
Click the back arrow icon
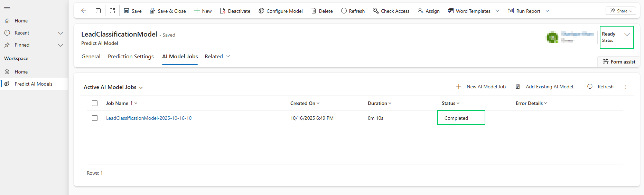pyautogui.click(x=84, y=11)
